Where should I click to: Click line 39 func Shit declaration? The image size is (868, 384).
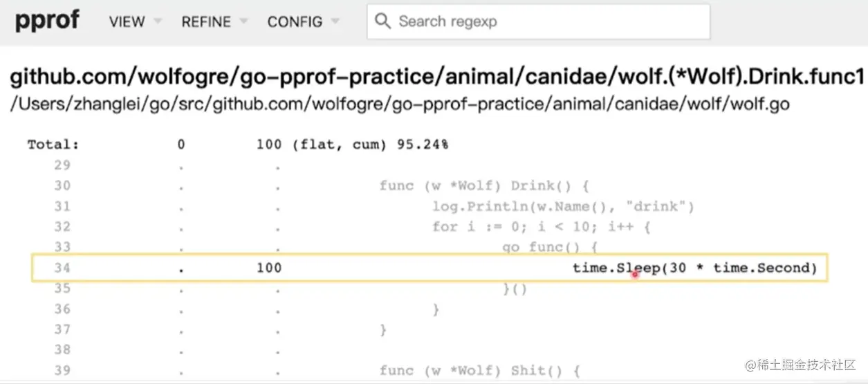(479, 370)
